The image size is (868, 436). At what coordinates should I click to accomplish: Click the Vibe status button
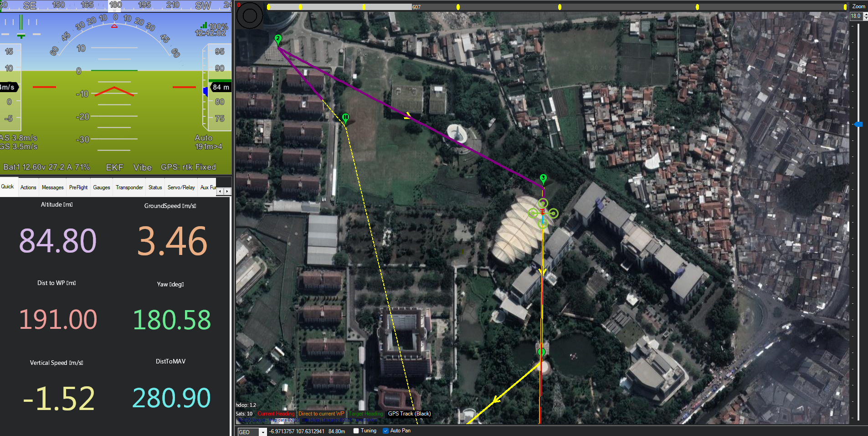[x=142, y=167]
